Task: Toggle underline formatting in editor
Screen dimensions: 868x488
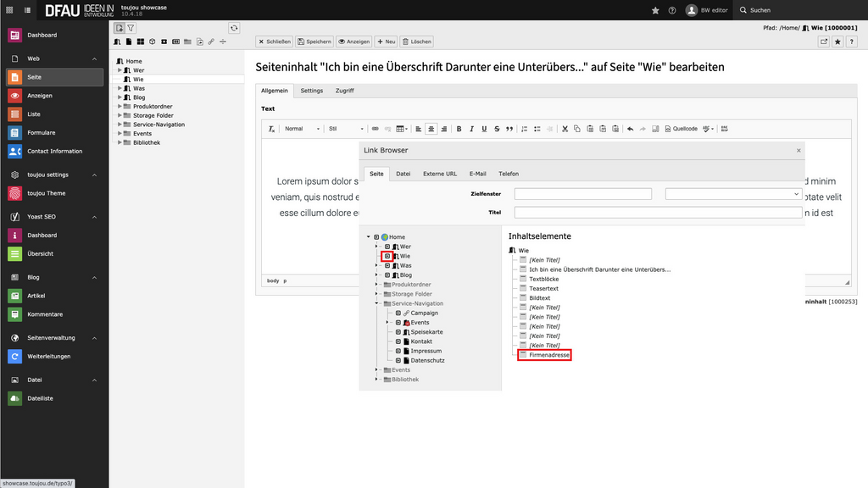Action: point(484,129)
